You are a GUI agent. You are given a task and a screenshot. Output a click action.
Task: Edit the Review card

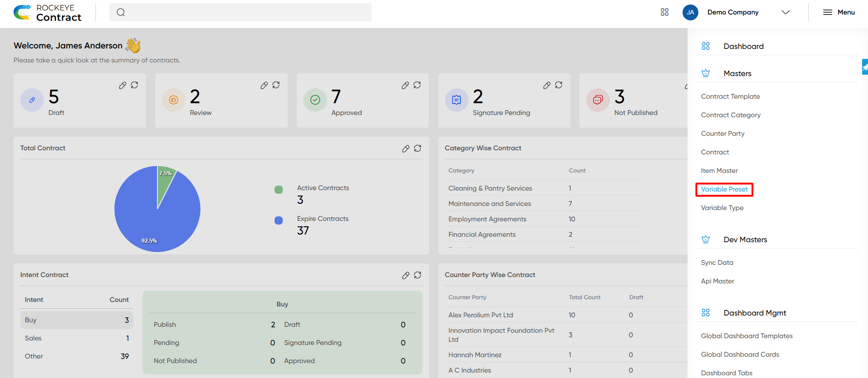click(x=264, y=85)
